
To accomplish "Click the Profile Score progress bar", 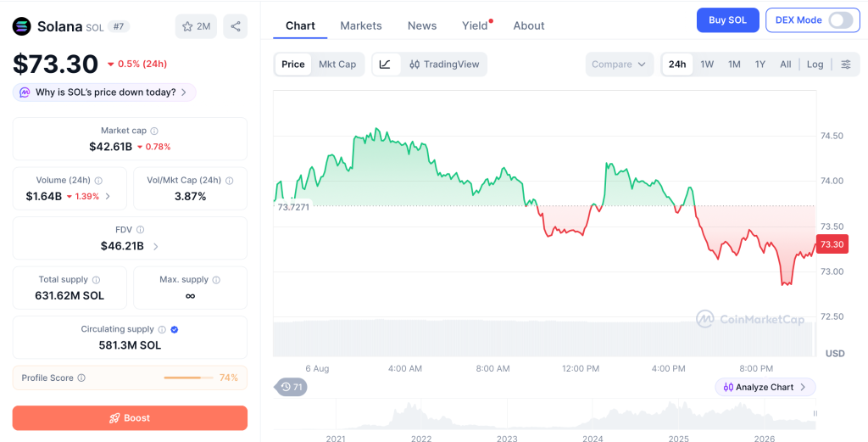I will click(188, 378).
